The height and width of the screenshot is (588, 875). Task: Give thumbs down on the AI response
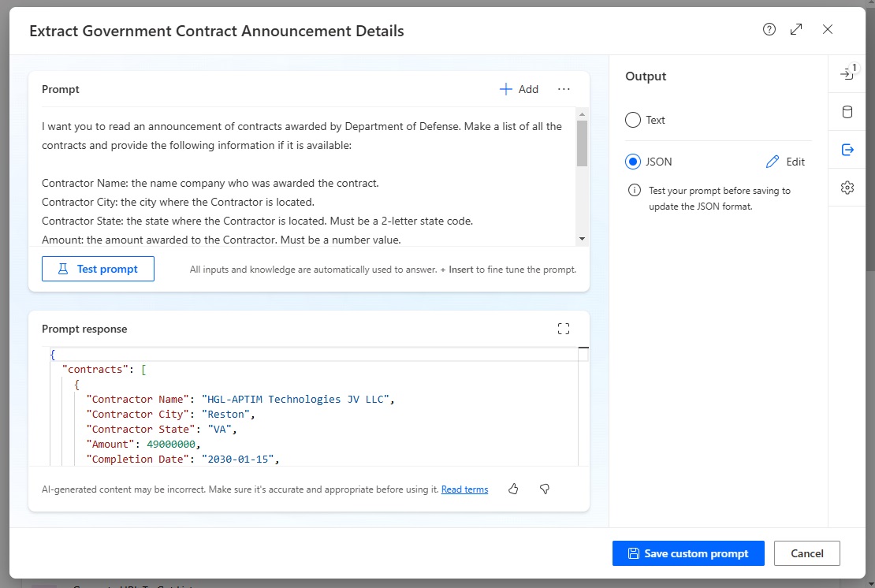[x=544, y=489]
